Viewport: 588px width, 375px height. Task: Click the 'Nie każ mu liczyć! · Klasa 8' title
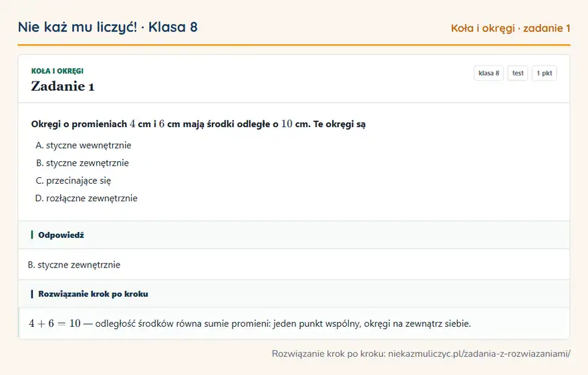point(108,27)
